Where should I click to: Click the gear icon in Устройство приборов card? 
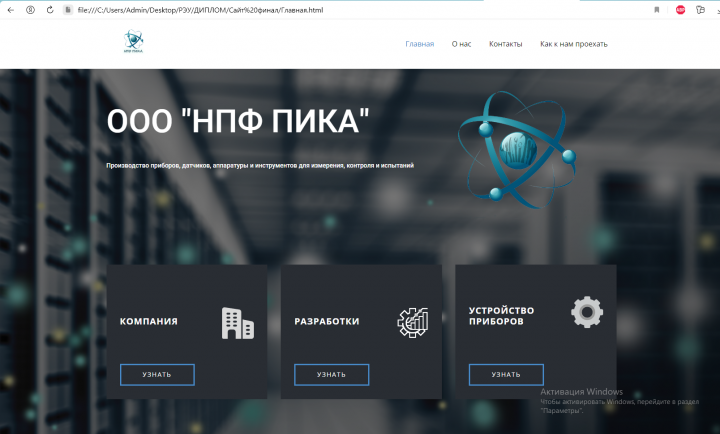tap(587, 312)
